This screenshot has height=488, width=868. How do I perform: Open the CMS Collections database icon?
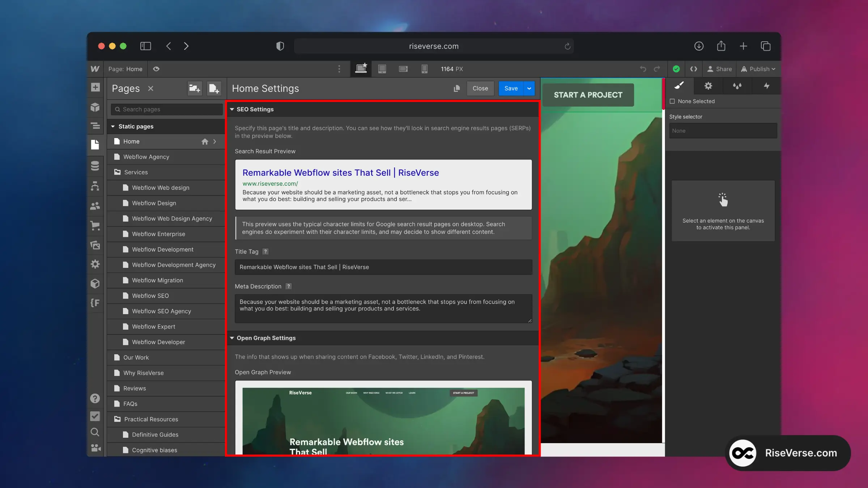(x=95, y=166)
